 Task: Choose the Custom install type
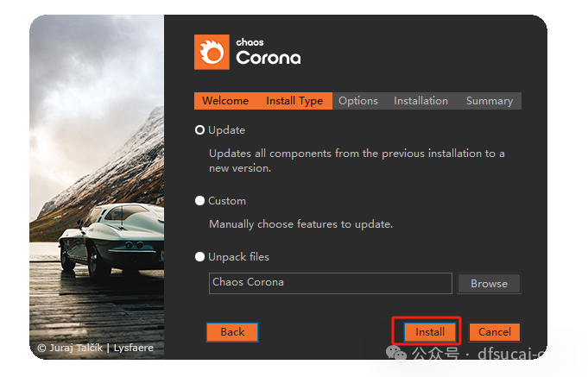[199, 200]
